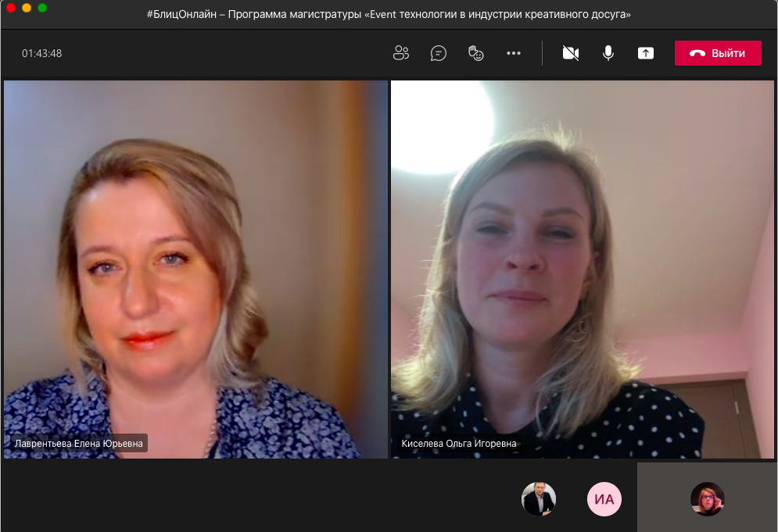Leave the meeting with the Выйти button
The image size is (778, 532).
click(718, 53)
